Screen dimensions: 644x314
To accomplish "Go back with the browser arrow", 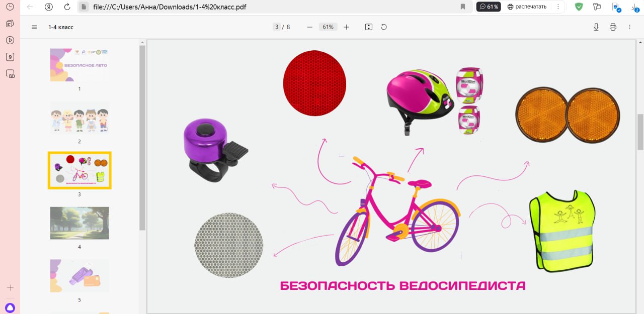I will [30, 7].
